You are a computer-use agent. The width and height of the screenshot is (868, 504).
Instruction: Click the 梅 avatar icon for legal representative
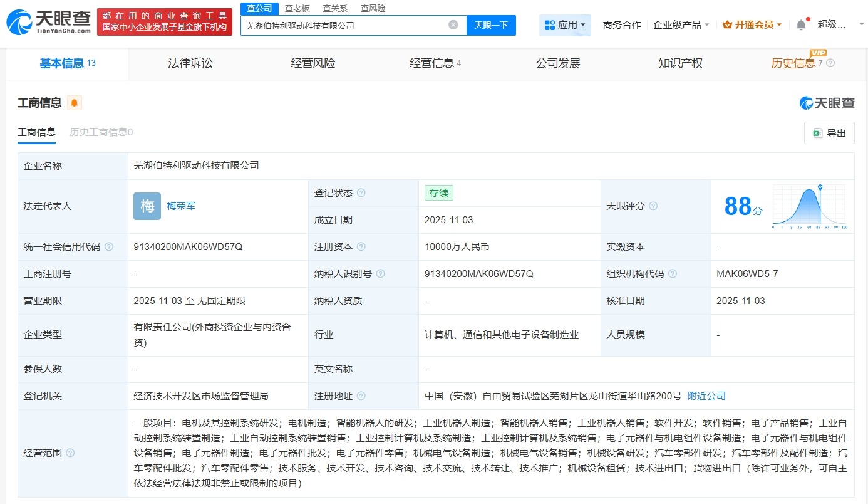point(147,206)
